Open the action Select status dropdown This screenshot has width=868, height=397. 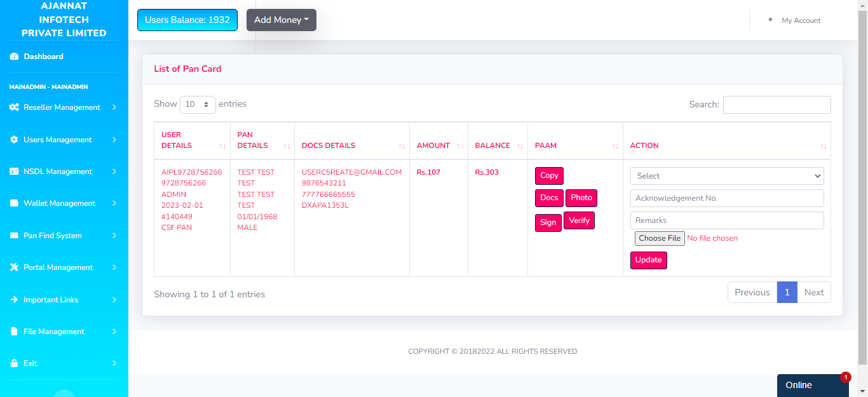coord(727,176)
